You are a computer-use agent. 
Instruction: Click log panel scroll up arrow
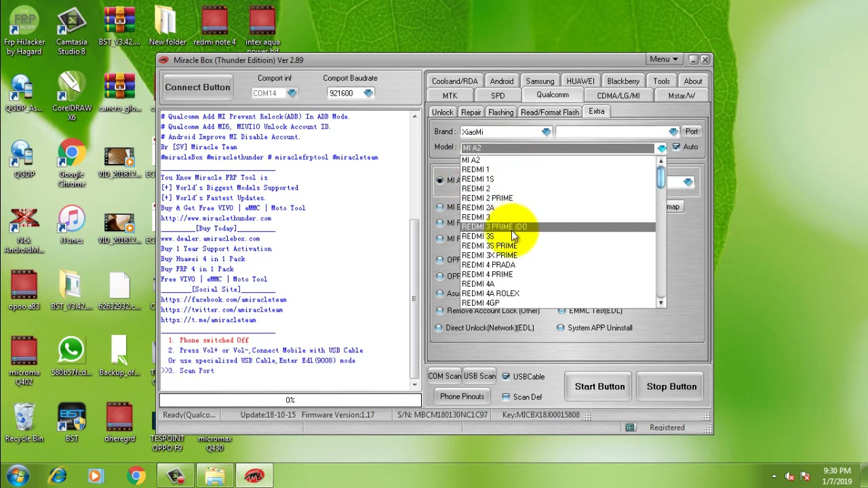coord(414,117)
